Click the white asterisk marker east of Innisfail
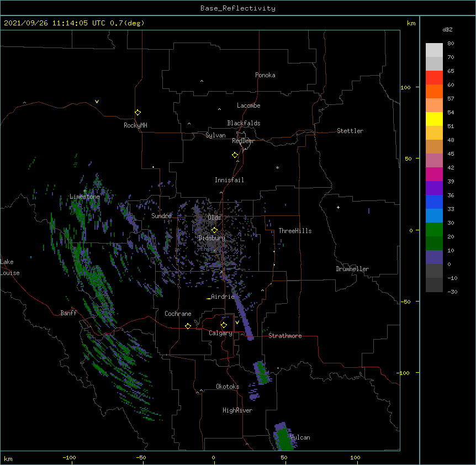The height and width of the screenshot is (465, 476). (277, 167)
